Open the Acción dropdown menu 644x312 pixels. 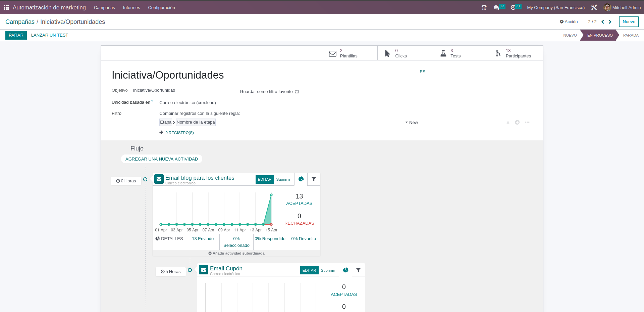tap(569, 22)
